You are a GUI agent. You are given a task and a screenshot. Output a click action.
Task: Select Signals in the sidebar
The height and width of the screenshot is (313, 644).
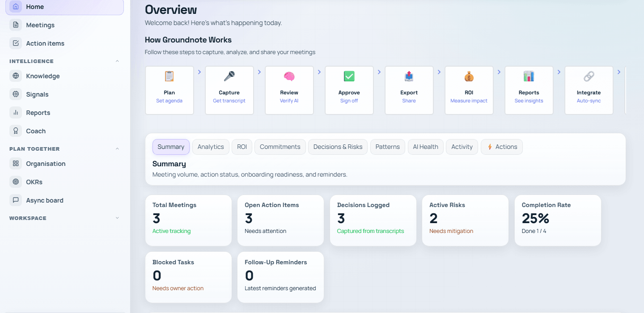[64, 94]
